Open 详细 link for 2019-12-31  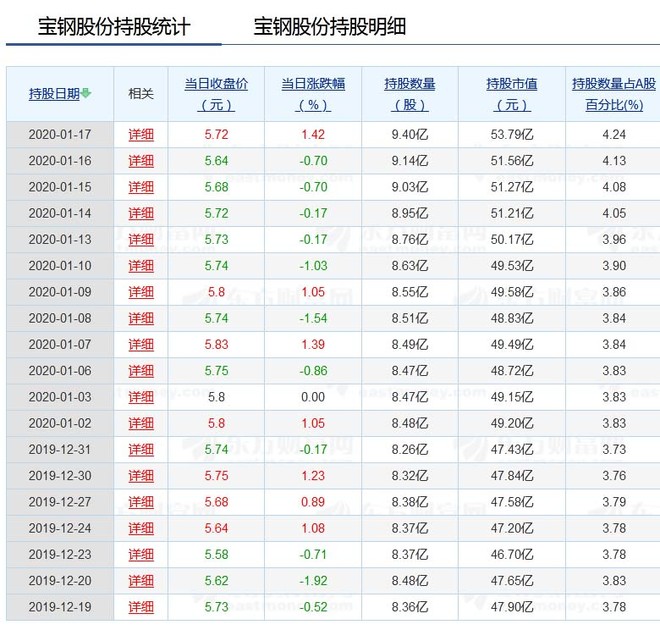click(x=141, y=449)
